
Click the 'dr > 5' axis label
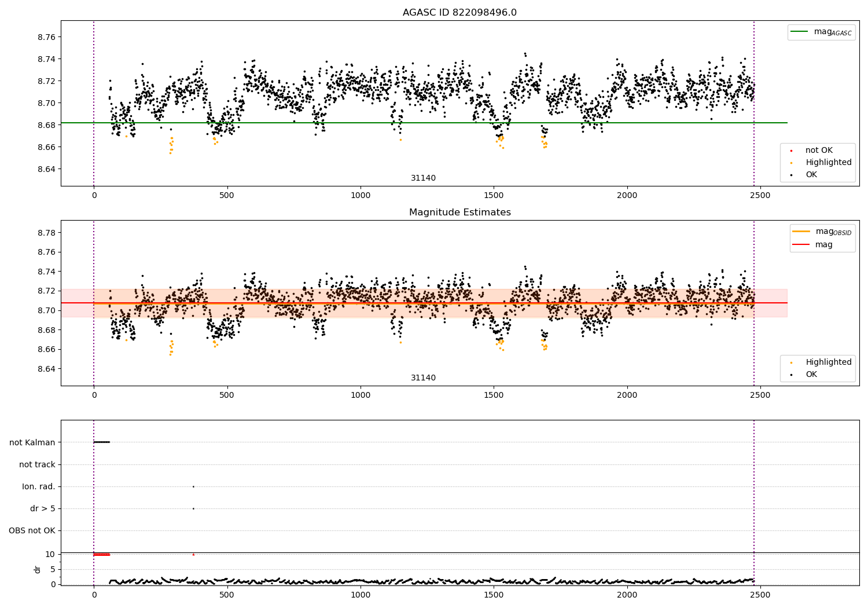pyautogui.click(x=43, y=509)
